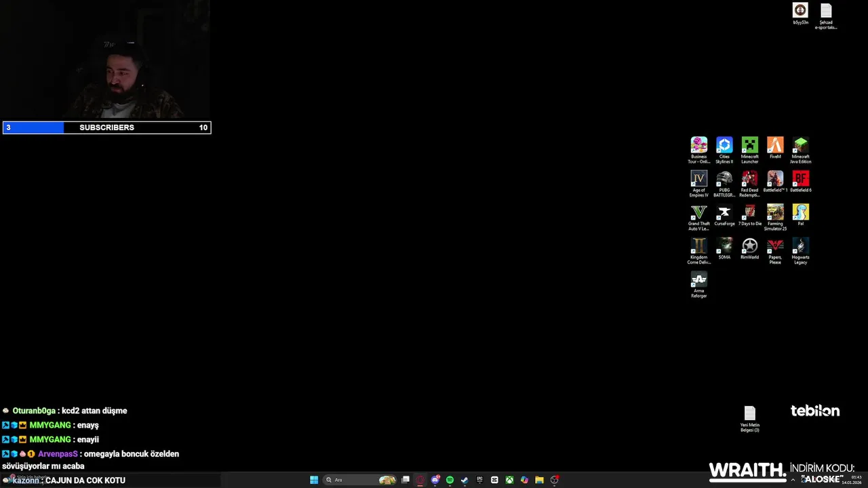Viewport: 868px width, 488px height.
Task: Open CapCut from the taskbar
Action: coord(494,480)
